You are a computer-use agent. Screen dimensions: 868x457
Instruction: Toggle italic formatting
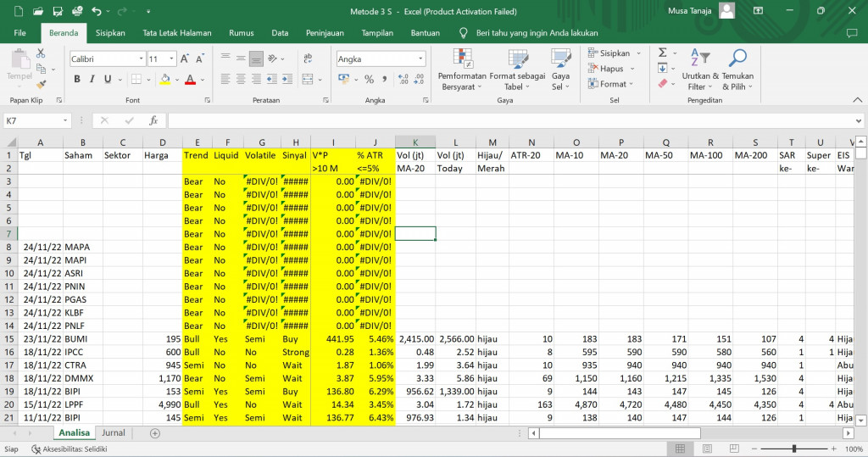coord(92,80)
